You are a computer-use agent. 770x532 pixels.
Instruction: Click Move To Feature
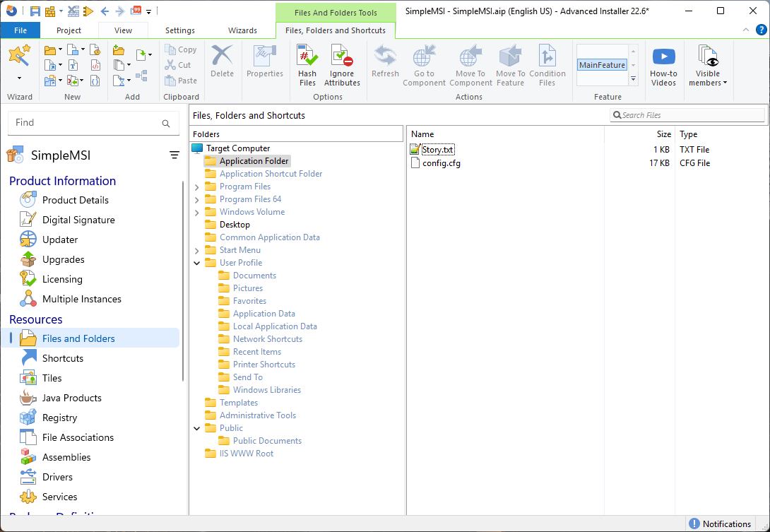point(510,65)
